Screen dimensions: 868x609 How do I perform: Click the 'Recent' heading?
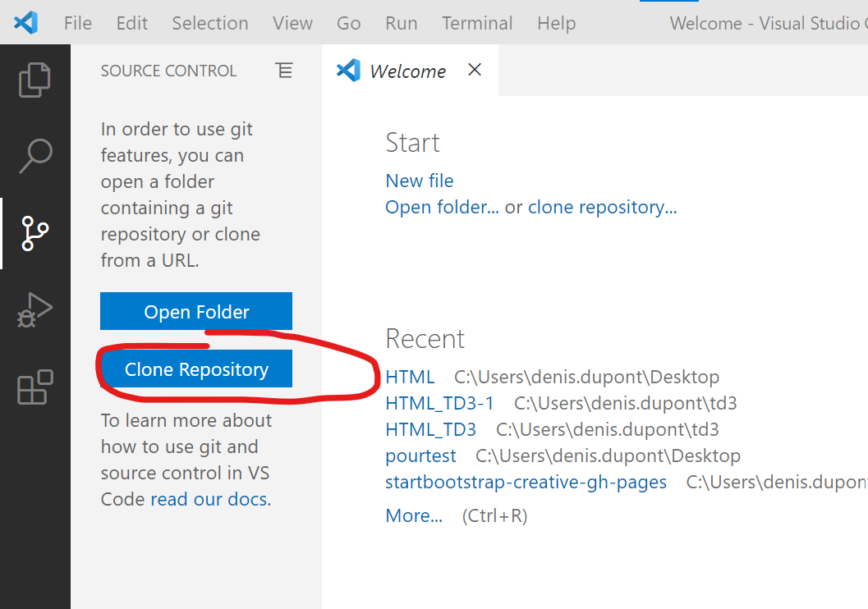click(x=425, y=338)
